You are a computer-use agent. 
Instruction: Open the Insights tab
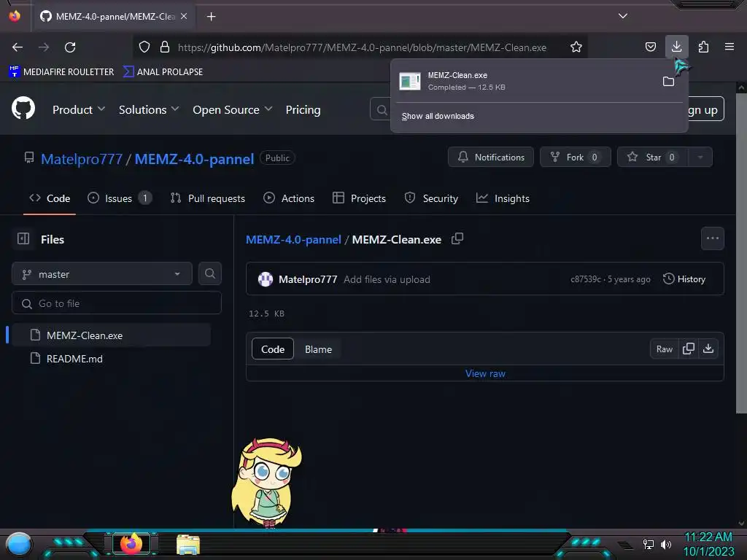[x=503, y=198]
